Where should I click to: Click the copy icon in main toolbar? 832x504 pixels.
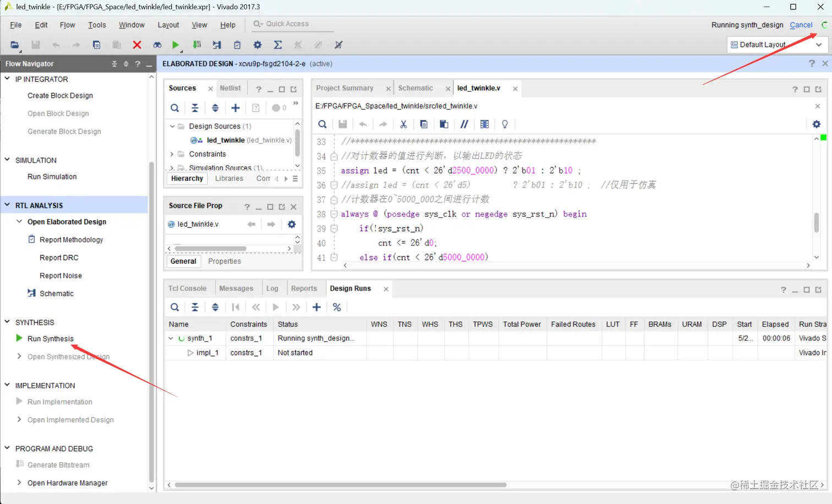coord(96,45)
